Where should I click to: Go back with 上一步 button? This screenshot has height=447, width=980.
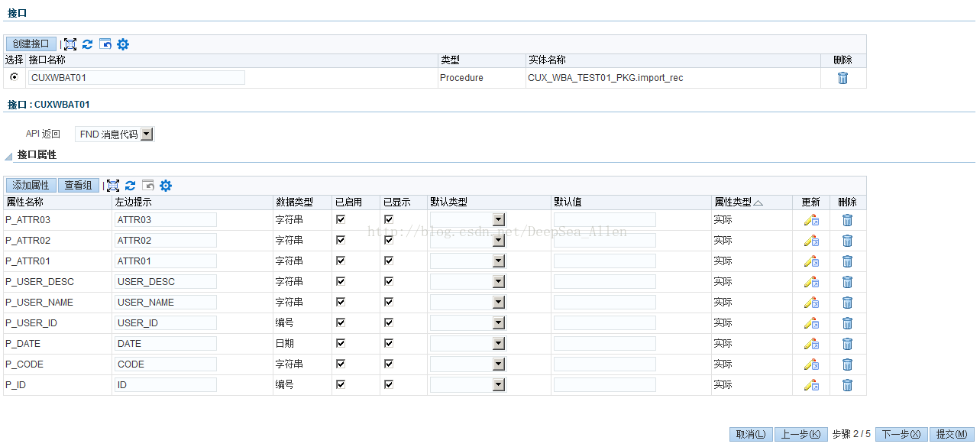pyautogui.click(x=801, y=434)
